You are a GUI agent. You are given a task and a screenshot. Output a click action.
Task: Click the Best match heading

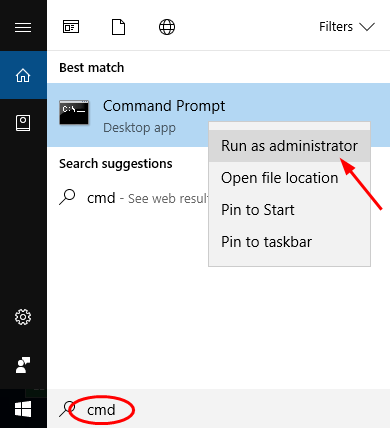tap(92, 68)
